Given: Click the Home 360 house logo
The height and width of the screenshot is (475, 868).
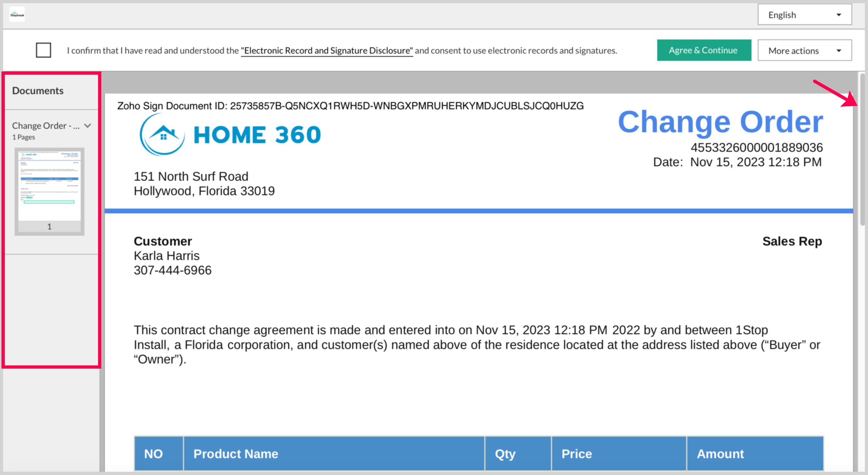Looking at the screenshot, I should pos(163,135).
